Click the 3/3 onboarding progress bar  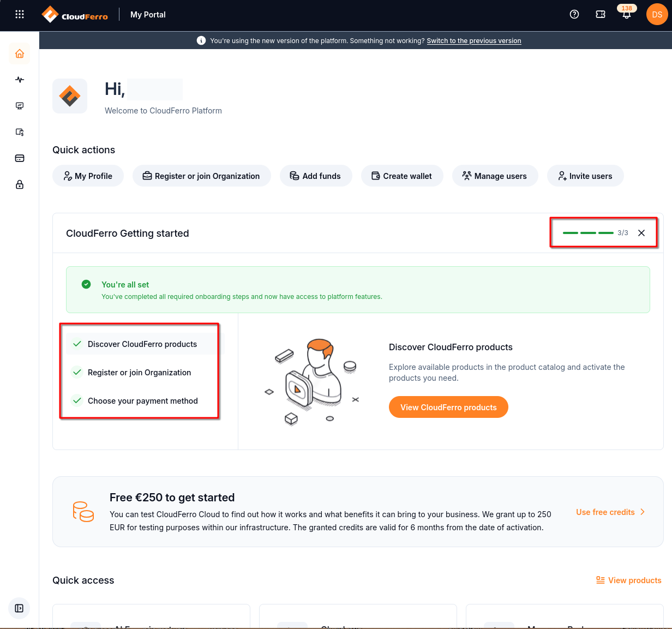pos(588,233)
